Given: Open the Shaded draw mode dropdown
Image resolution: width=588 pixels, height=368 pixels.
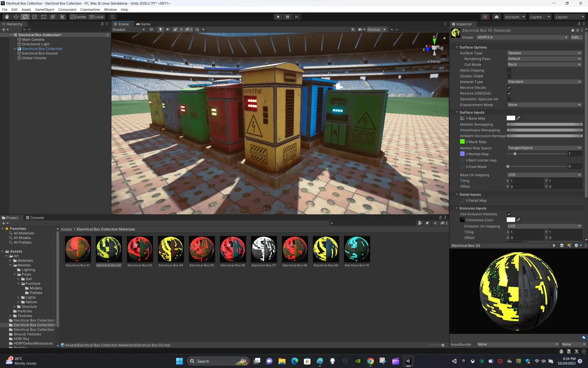Looking at the screenshot, I should 129,29.
